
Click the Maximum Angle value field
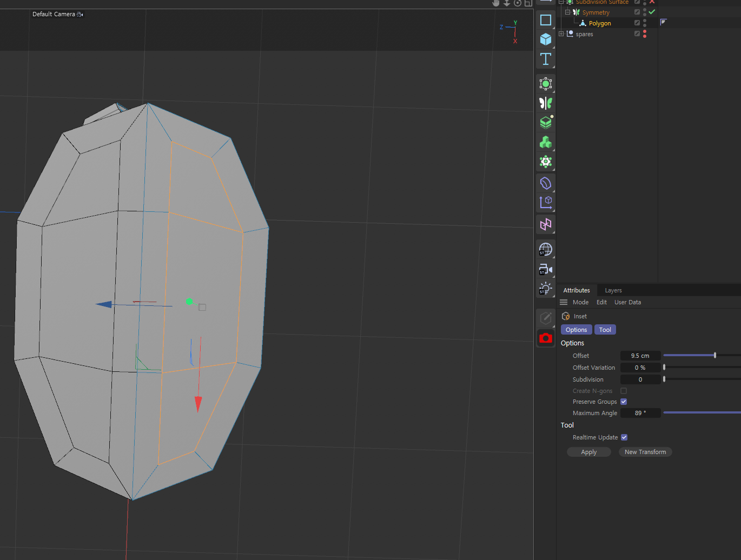tap(640, 413)
